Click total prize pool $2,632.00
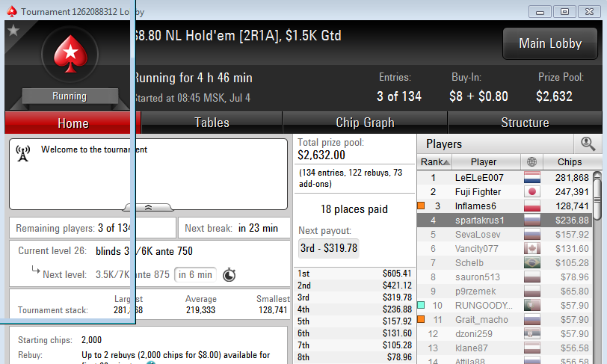Viewport: 607px width, 364px height. (321, 155)
